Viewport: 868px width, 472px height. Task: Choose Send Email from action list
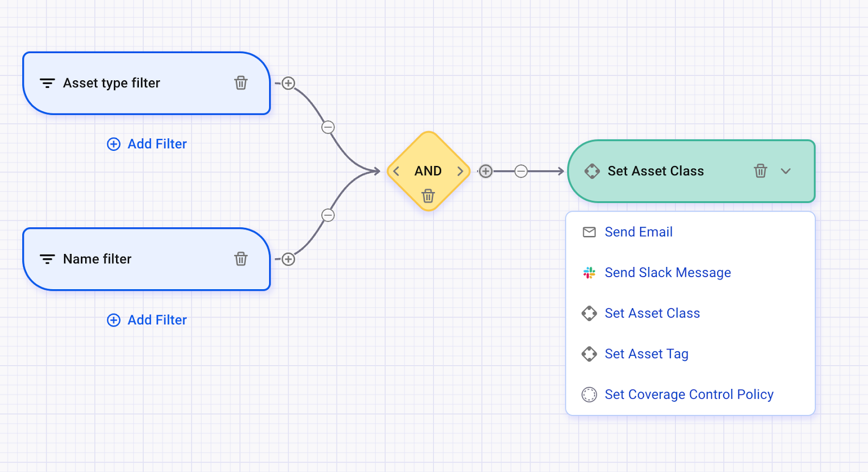[638, 232]
